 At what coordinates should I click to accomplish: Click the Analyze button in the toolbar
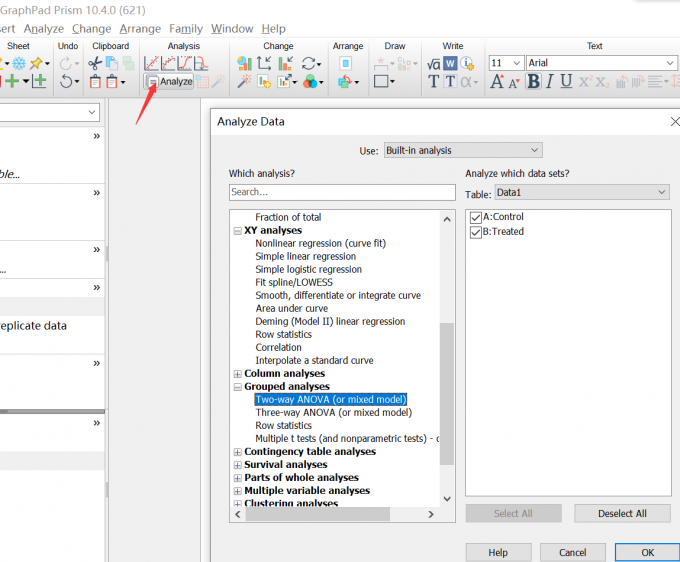coord(169,82)
